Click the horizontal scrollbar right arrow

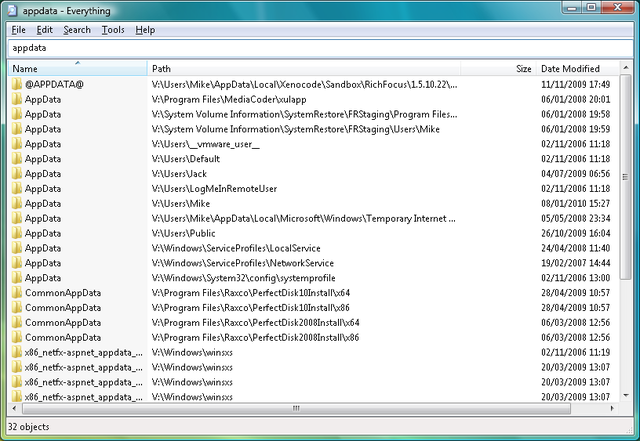point(612,408)
